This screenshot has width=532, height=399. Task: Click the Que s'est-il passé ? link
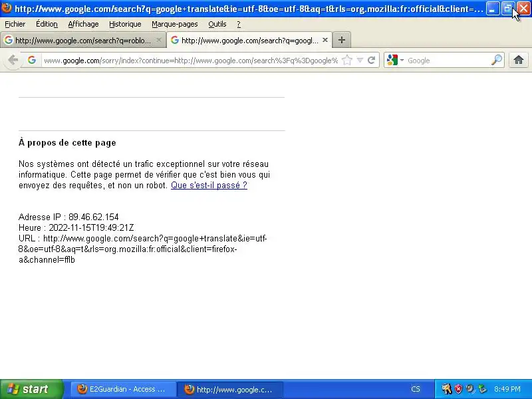click(x=209, y=186)
